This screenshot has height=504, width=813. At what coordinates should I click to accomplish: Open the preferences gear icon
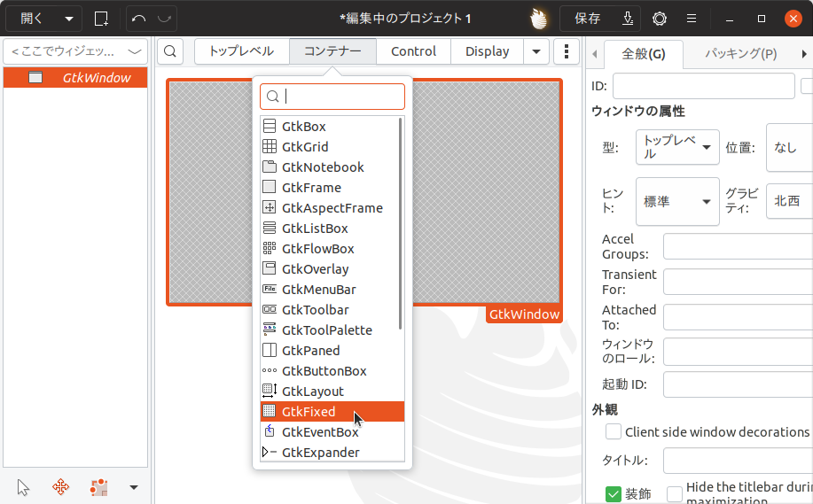[660, 19]
